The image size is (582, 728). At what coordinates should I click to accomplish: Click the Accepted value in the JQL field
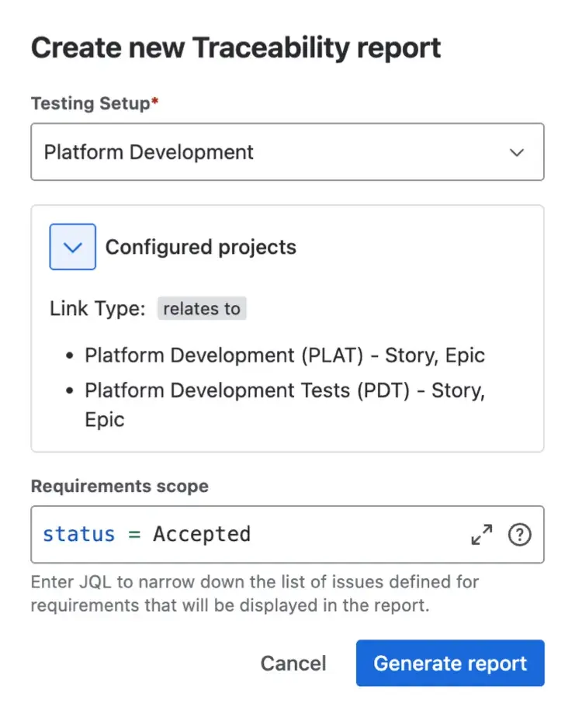point(202,534)
